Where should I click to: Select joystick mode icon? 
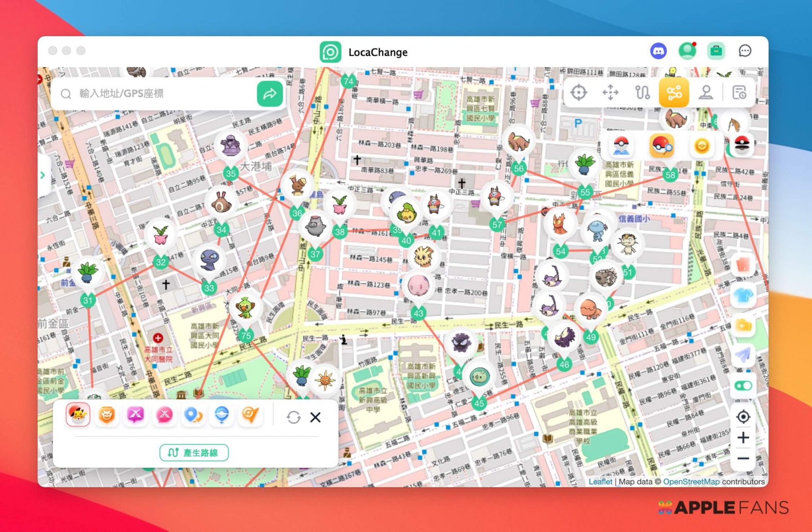706,93
